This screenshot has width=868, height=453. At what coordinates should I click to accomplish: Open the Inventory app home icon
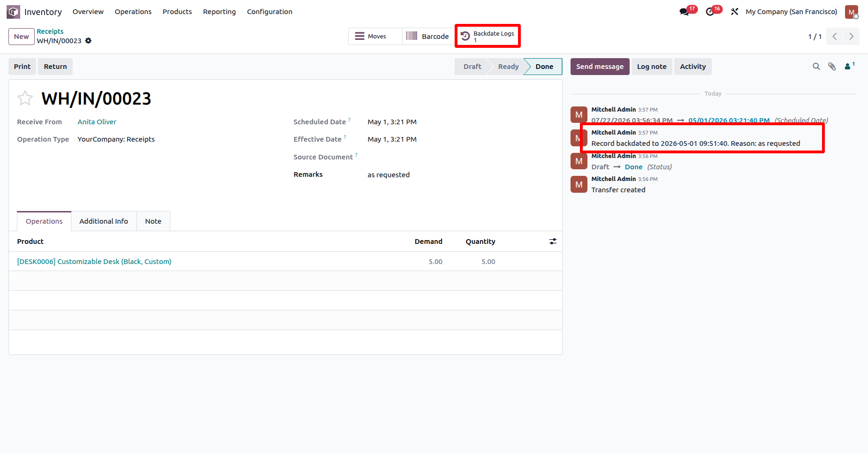tap(13, 12)
